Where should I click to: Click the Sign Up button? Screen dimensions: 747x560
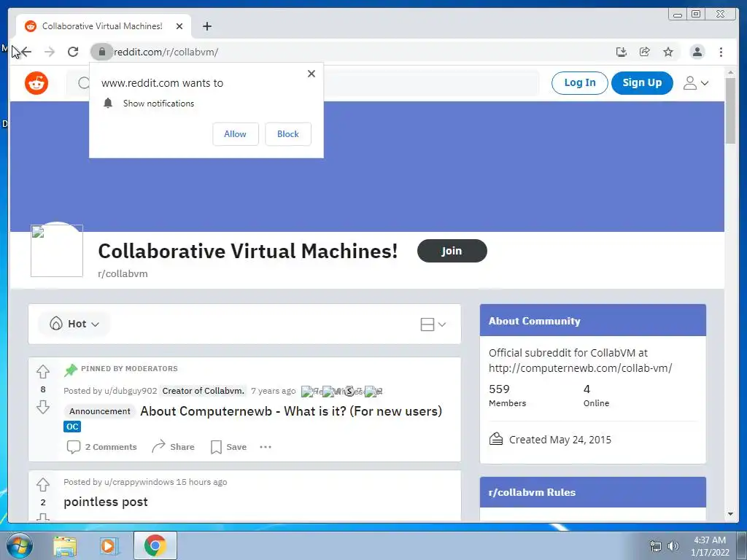click(x=642, y=83)
